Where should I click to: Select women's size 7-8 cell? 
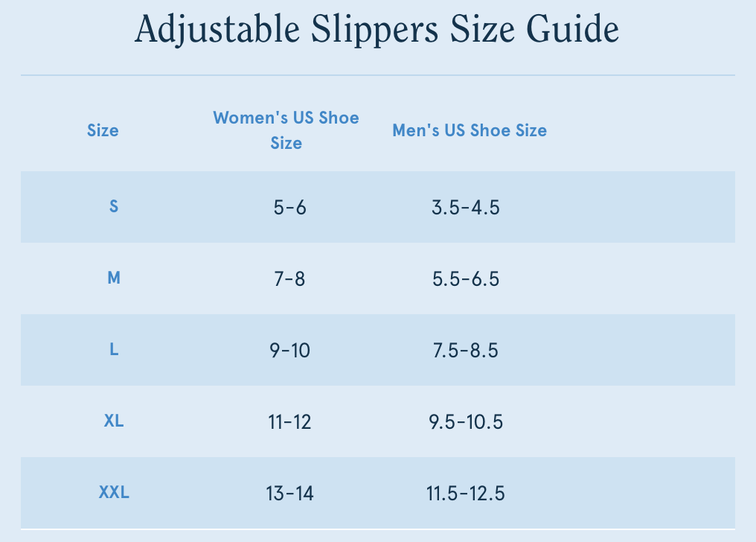tap(289, 279)
